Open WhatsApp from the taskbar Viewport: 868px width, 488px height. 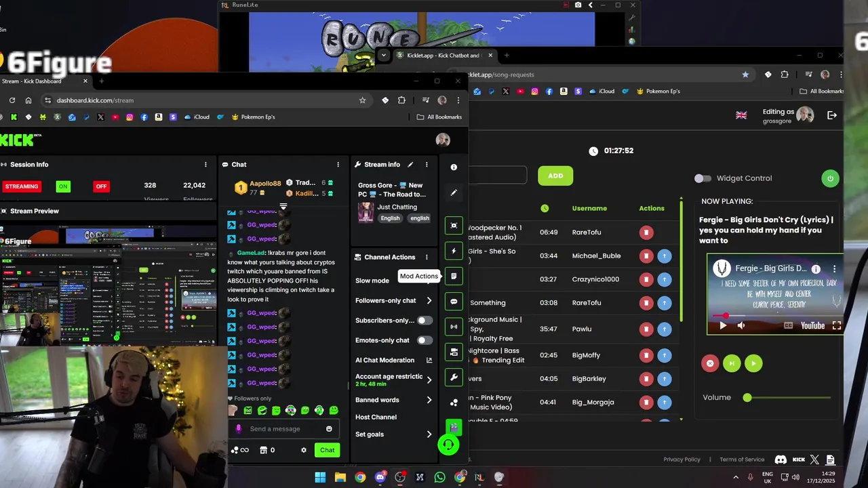(439, 477)
